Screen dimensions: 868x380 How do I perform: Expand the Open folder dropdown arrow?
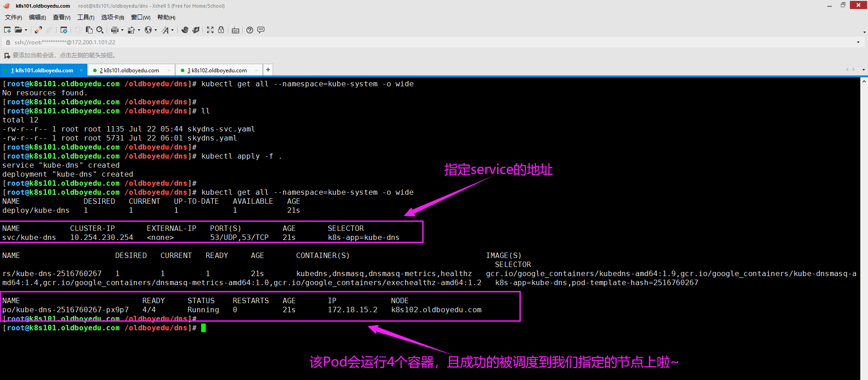pyautogui.click(x=26, y=30)
